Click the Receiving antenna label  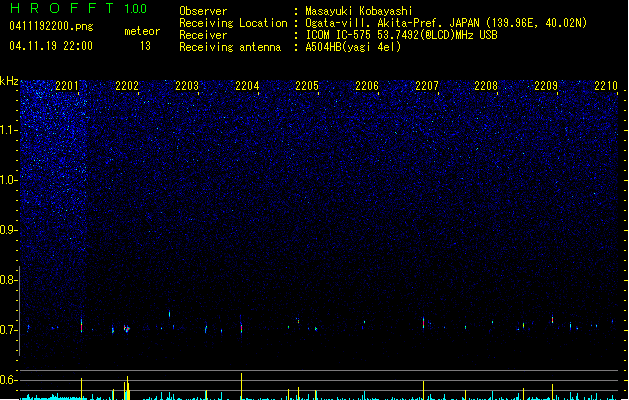point(230,47)
